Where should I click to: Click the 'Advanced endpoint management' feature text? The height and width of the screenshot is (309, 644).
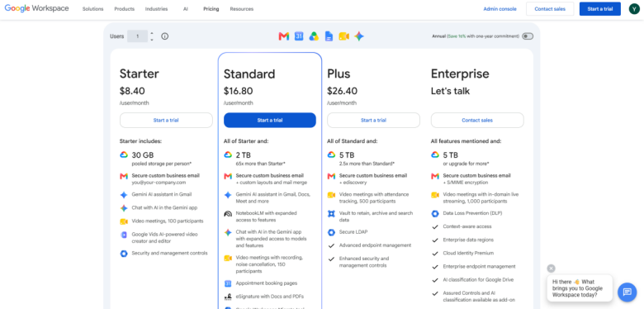pyautogui.click(x=375, y=245)
